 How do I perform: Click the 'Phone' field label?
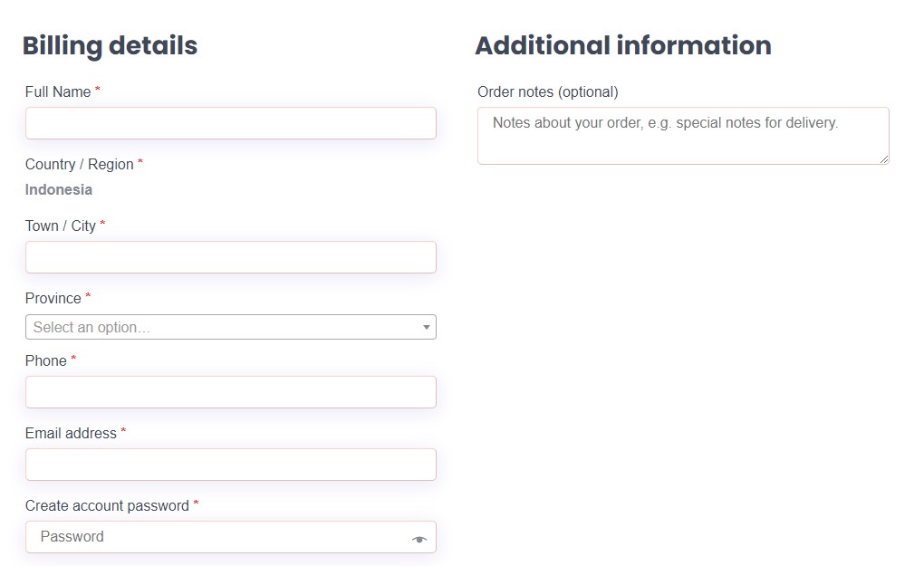click(x=46, y=361)
